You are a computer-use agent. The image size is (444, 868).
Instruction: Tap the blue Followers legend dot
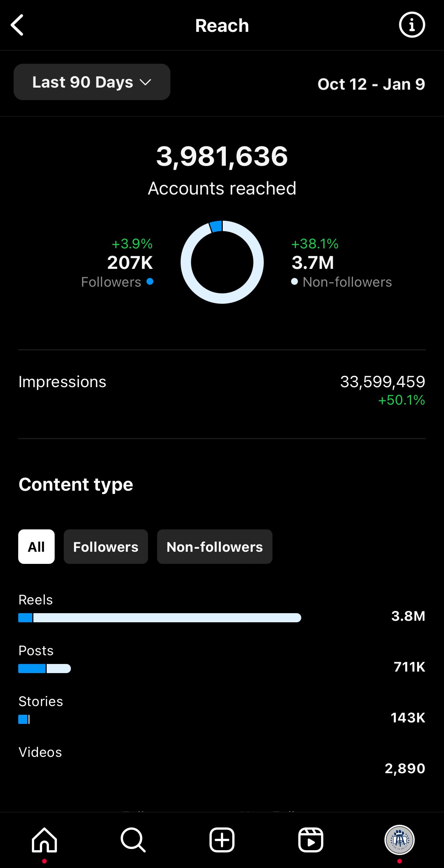pos(150,281)
